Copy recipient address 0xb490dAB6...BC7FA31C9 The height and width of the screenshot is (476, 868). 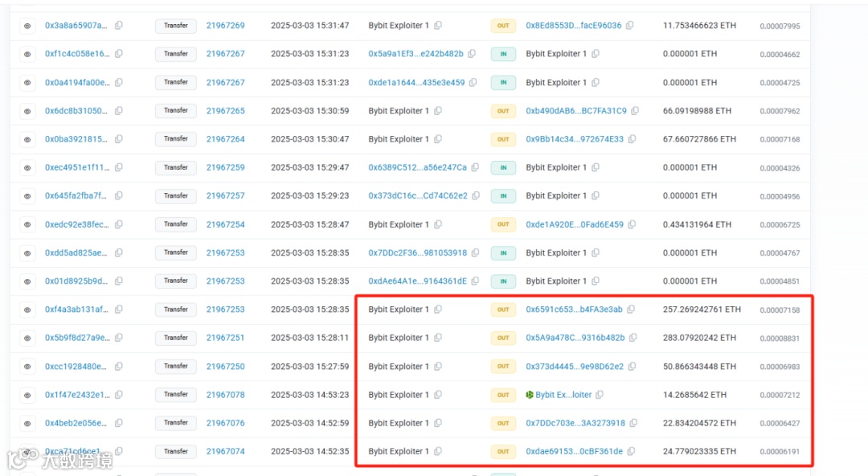point(635,111)
